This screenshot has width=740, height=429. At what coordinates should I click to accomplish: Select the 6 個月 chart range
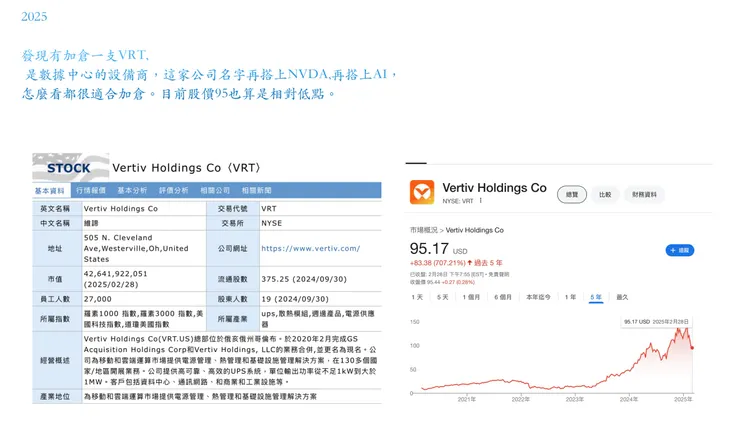tap(503, 297)
